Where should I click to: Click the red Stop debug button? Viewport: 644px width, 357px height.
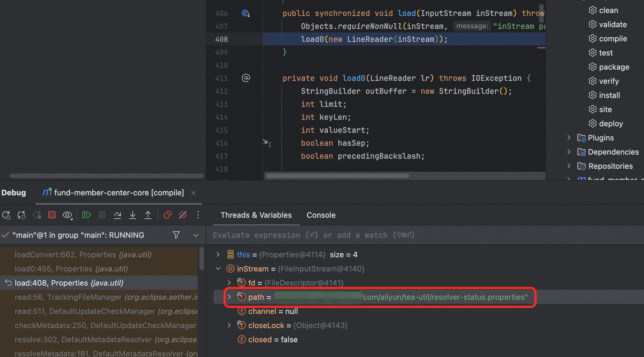click(52, 215)
